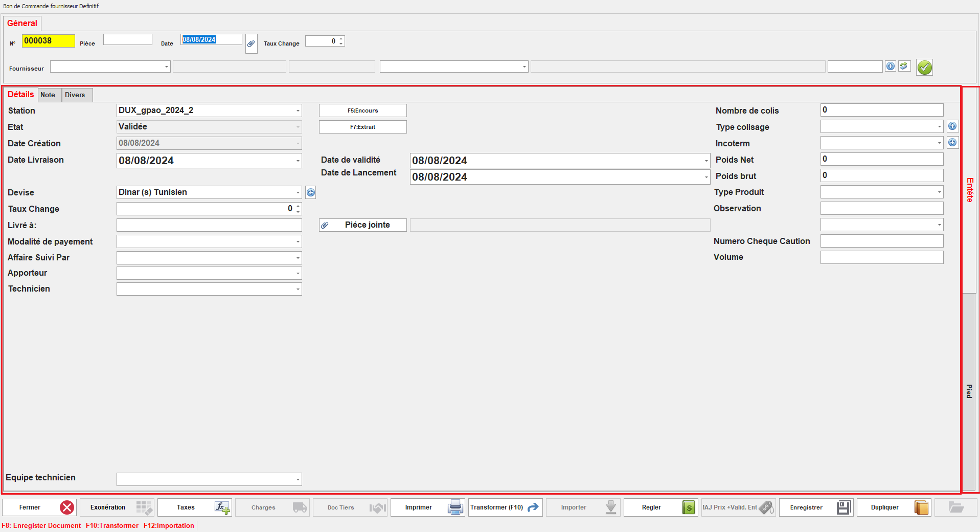
Task: Click the Numero Cheque Caution field
Action: 882,241
